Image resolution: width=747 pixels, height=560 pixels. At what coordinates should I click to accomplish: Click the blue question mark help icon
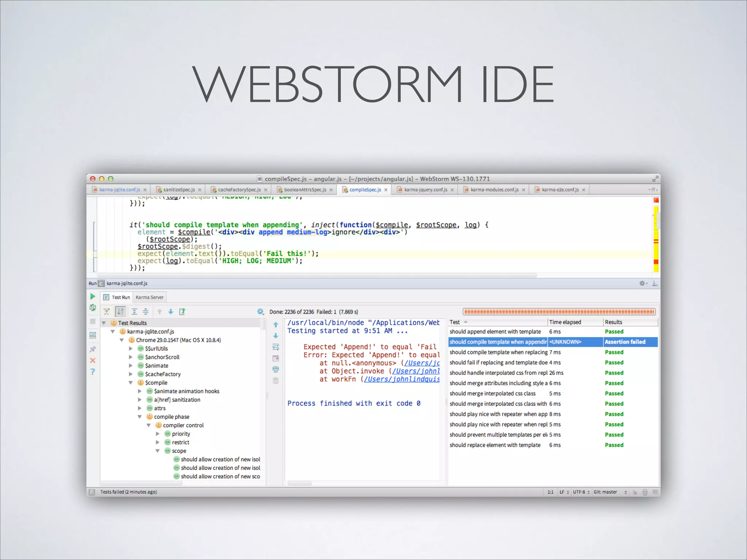(x=93, y=372)
